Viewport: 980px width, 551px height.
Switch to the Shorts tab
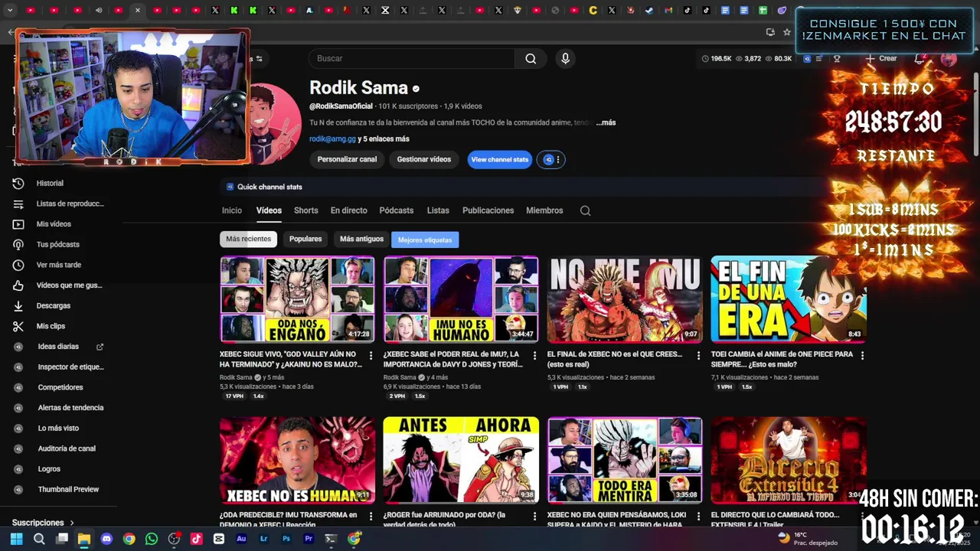point(305,210)
